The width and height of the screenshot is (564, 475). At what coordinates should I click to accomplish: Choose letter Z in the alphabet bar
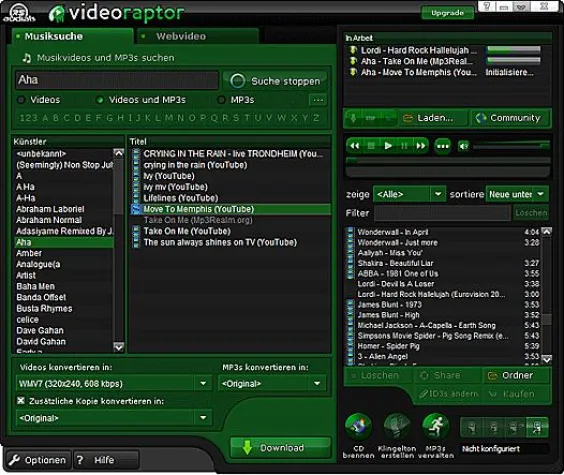[x=316, y=118]
